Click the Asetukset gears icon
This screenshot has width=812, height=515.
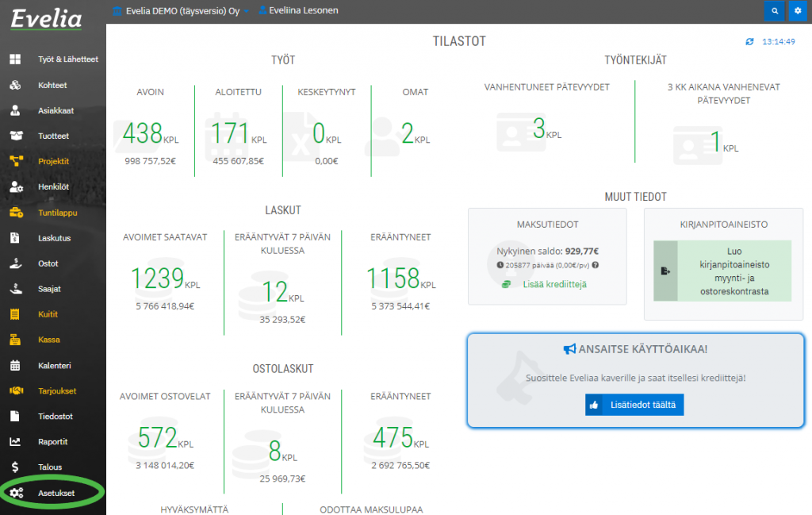click(17, 494)
